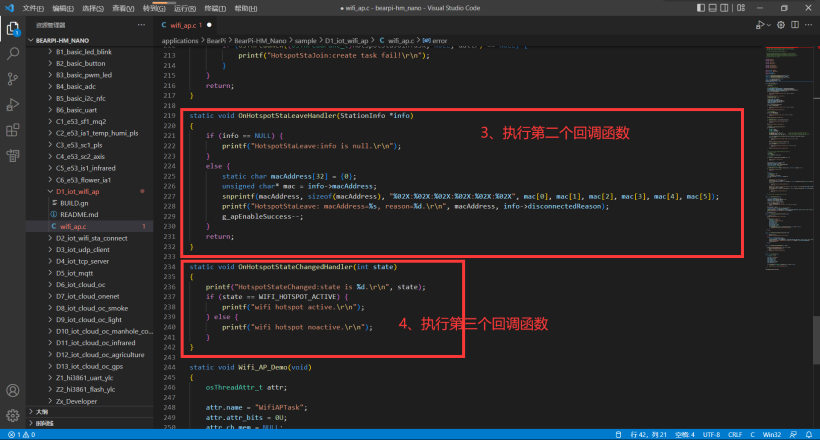The width and height of the screenshot is (820, 440).
Task: Open the Run and Debug view
Action: pos(13,104)
